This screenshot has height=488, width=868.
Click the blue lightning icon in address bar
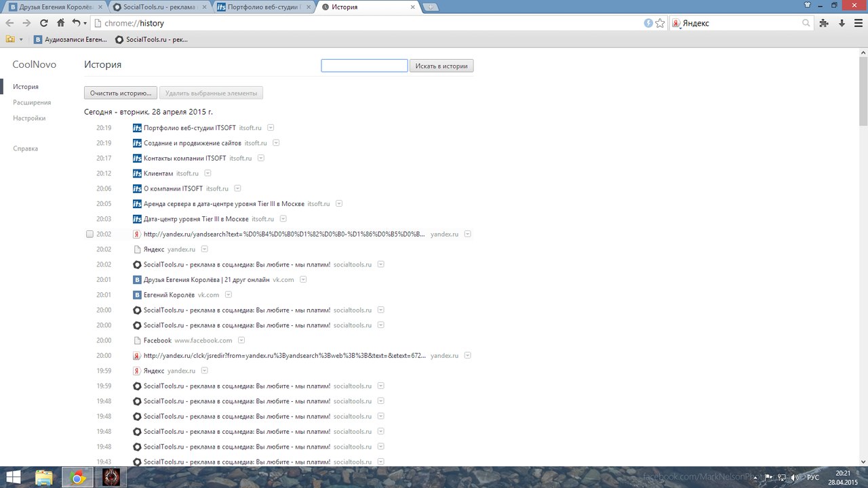click(x=648, y=23)
